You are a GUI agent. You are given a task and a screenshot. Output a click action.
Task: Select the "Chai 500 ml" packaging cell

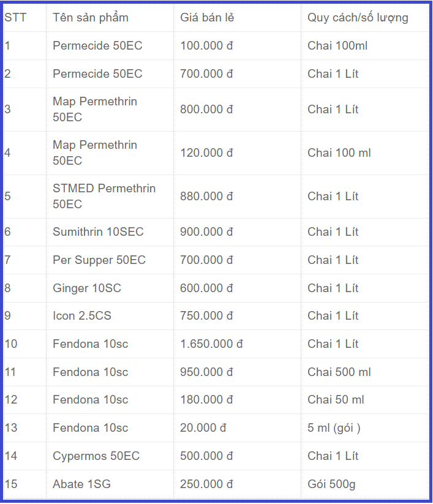pyautogui.click(x=339, y=372)
